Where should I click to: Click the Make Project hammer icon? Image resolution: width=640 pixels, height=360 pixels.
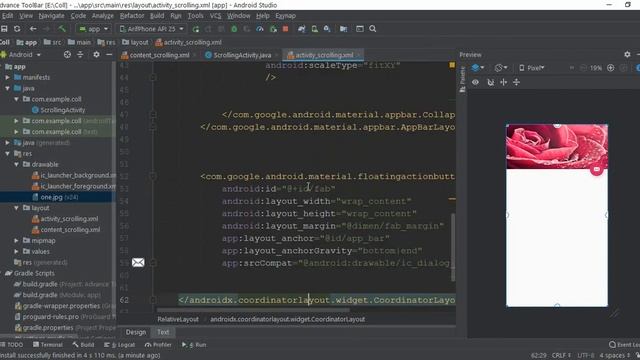click(62, 29)
